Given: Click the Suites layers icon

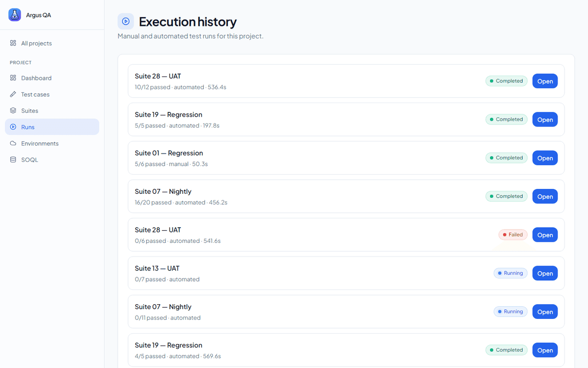Looking at the screenshot, I should 13,110.
